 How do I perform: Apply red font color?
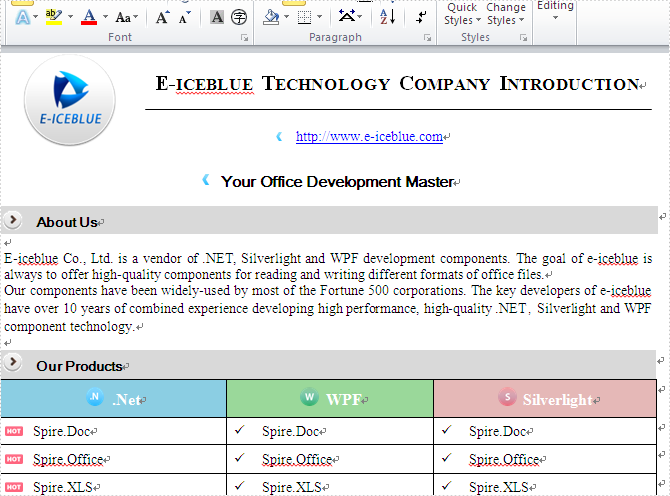pos(89,17)
